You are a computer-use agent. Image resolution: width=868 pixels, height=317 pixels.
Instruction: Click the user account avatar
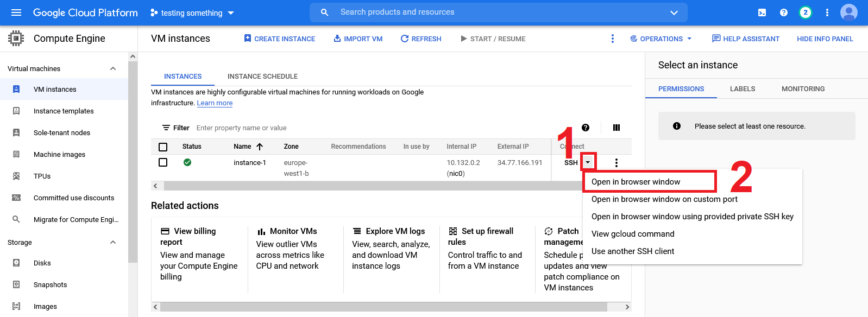pos(848,12)
